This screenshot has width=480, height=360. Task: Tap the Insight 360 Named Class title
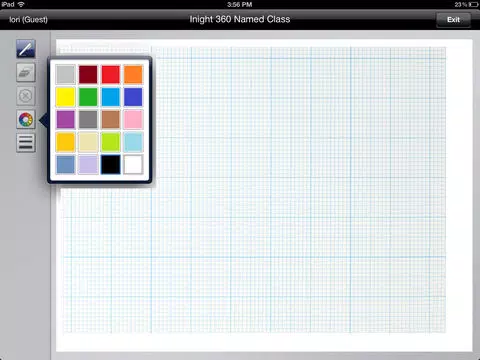[240, 19]
